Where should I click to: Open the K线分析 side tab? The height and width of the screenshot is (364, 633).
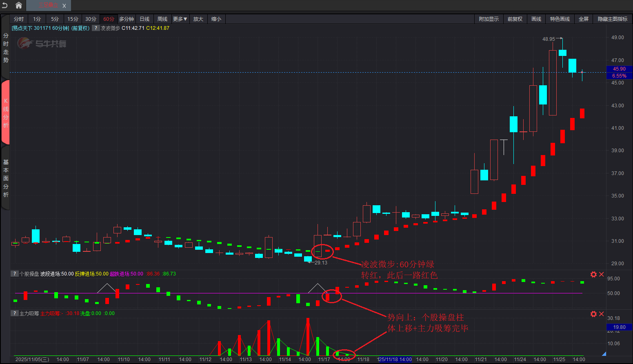6,113
